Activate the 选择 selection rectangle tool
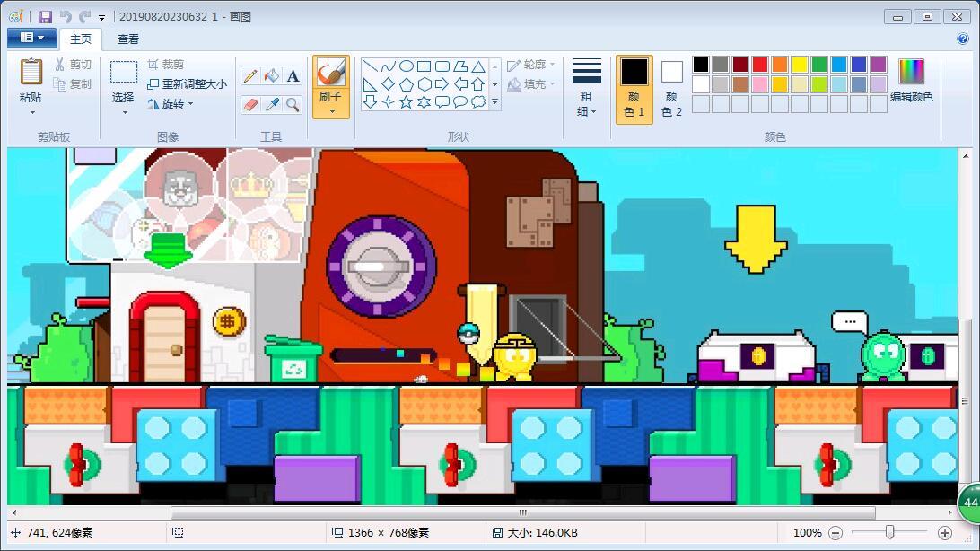The height and width of the screenshot is (551, 980). click(x=123, y=73)
